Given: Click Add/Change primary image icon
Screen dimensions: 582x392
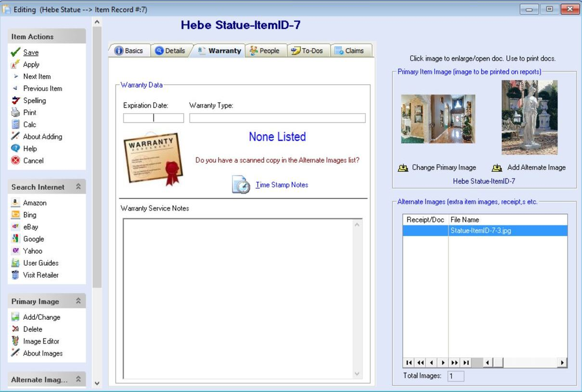Looking at the screenshot, I should pos(15,317).
